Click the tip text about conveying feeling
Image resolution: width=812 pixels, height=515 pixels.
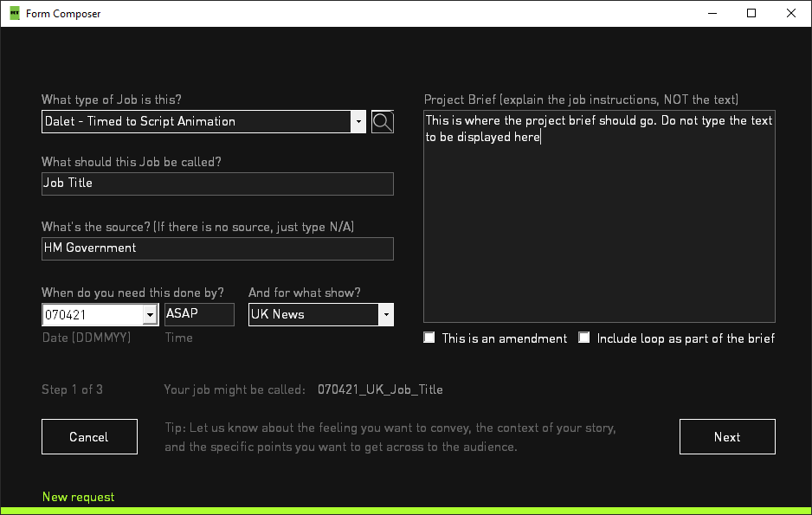tap(390, 437)
